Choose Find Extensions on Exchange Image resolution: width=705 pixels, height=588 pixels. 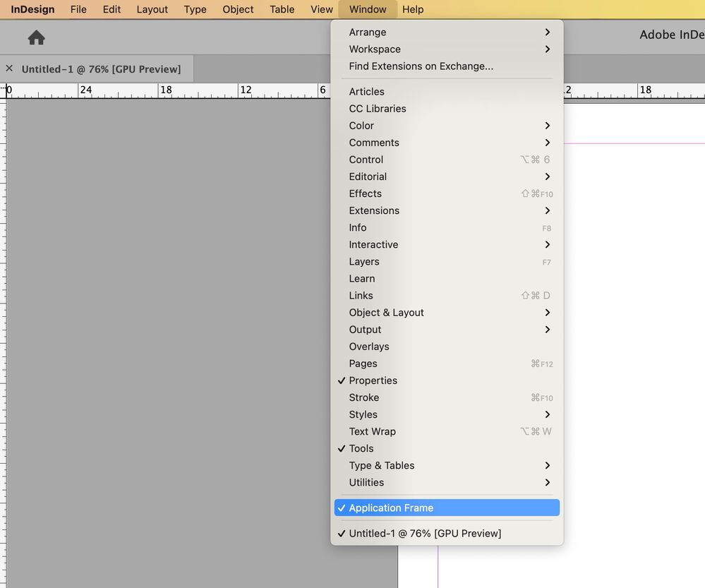coord(447,66)
